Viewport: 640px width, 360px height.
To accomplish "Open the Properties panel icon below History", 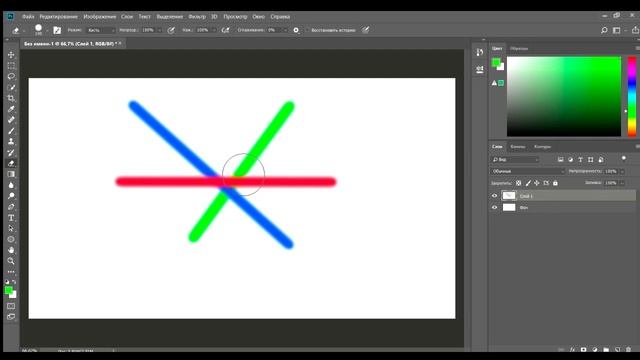I will point(480,69).
